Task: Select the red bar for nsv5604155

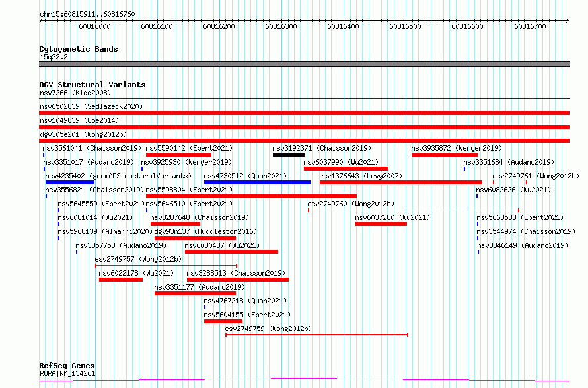Action: pos(223,321)
